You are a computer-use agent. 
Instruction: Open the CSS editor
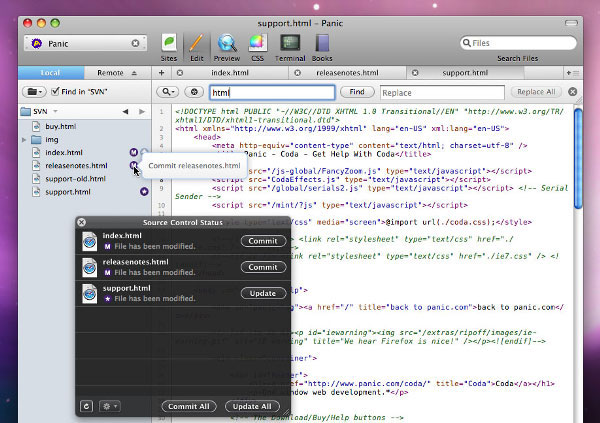click(258, 47)
